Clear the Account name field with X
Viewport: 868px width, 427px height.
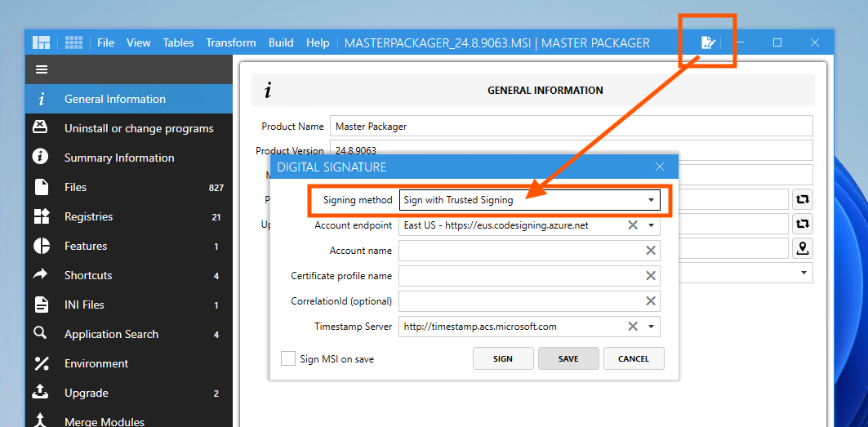coord(651,251)
